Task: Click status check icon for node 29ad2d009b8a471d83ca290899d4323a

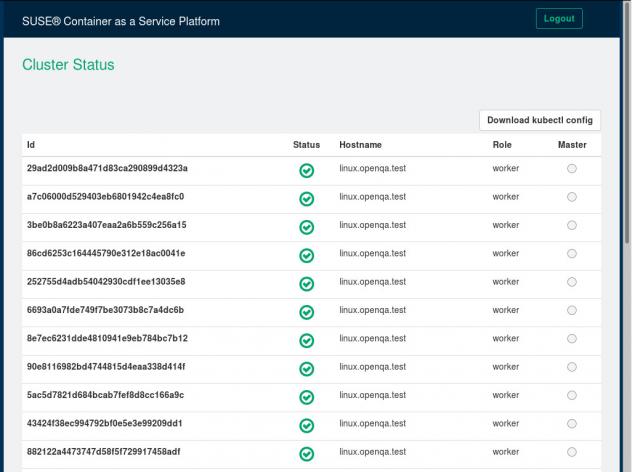Action: tap(307, 170)
